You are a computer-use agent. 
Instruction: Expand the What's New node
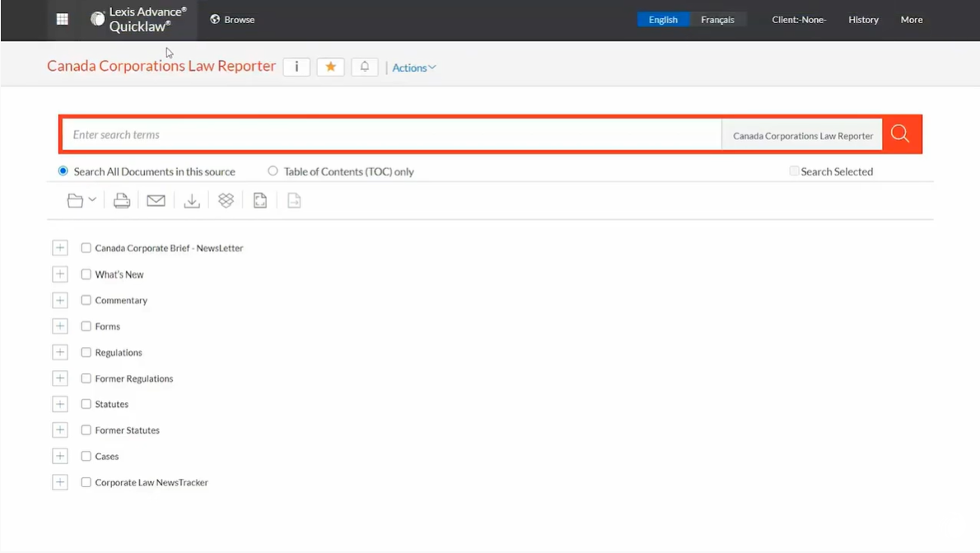point(60,274)
